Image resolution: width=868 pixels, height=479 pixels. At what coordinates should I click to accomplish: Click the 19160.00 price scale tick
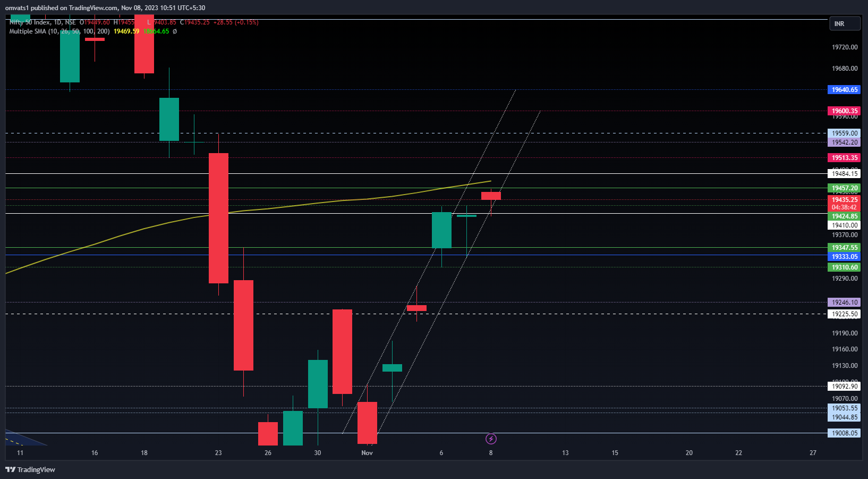pyautogui.click(x=845, y=349)
